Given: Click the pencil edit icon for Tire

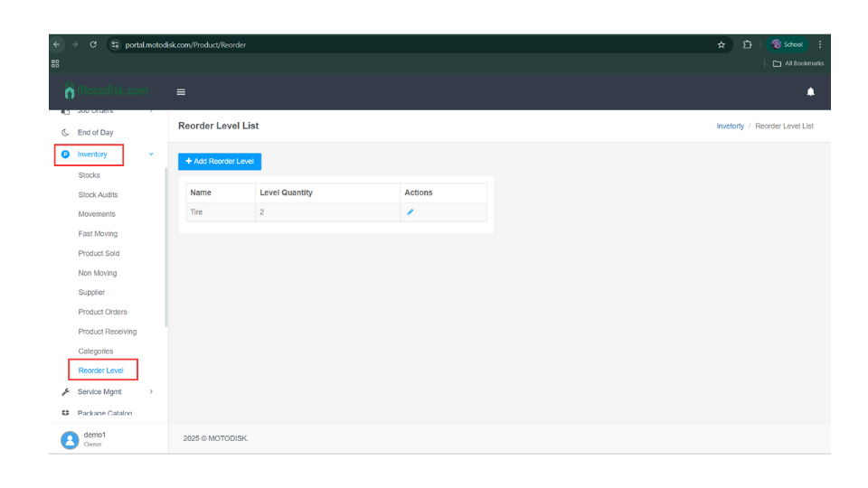Looking at the screenshot, I should coord(410,212).
